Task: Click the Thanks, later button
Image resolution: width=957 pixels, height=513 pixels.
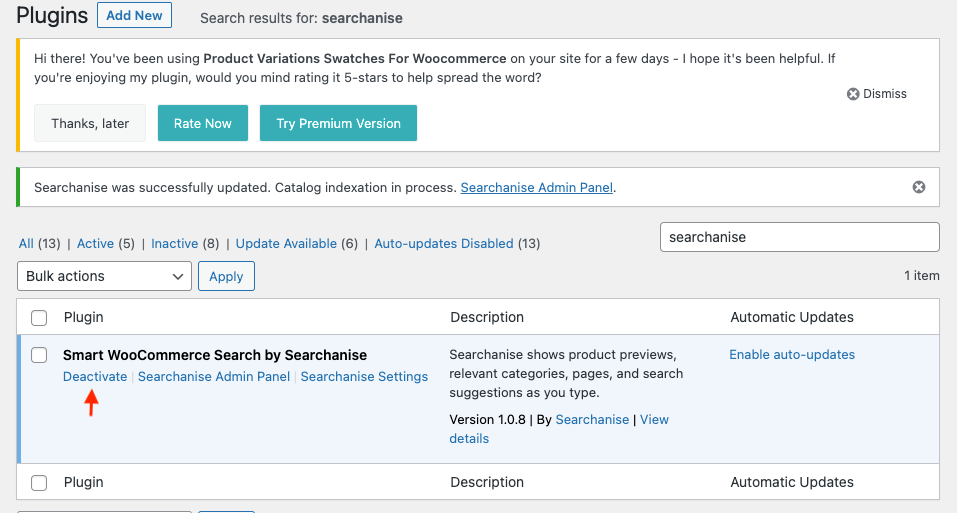Action: pyautogui.click(x=90, y=123)
